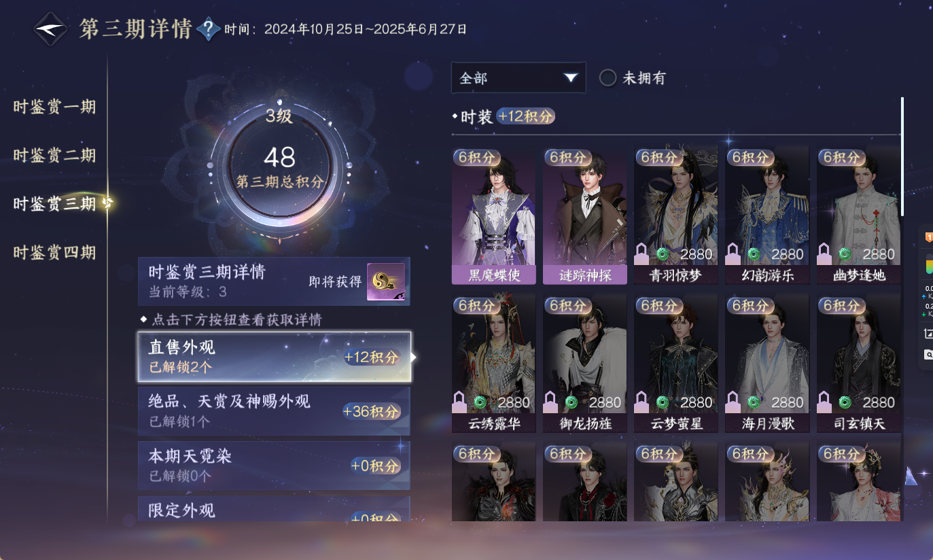Open 时鉴赏三期详情 panel
The width and height of the screenshot is (933, 560).
click(274, 281)
